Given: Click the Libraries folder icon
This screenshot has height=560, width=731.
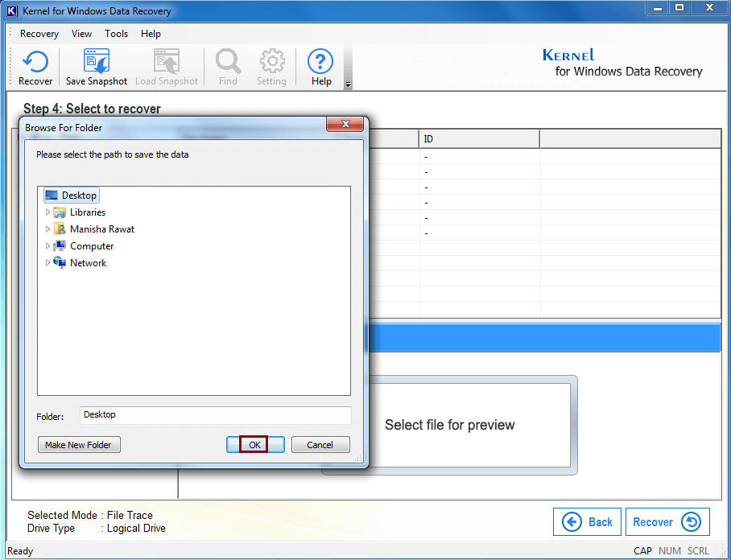Looking at the screenshot, I should click(60, 212).
